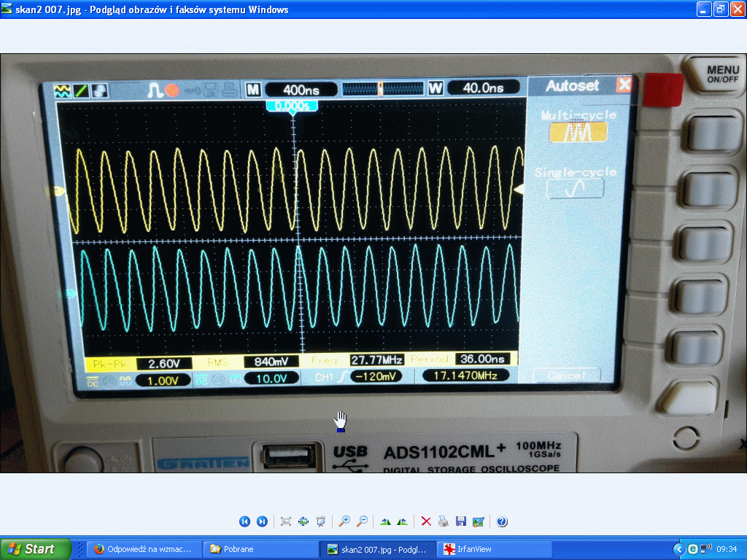Open the Windows Start menu
The width and height of the screenshot is (747, 560).
click(36, 549)
